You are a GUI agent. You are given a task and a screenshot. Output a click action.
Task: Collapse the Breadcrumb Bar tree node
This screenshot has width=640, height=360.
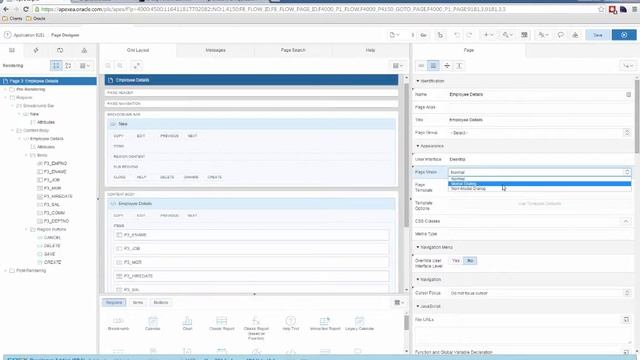pos(13,106)
